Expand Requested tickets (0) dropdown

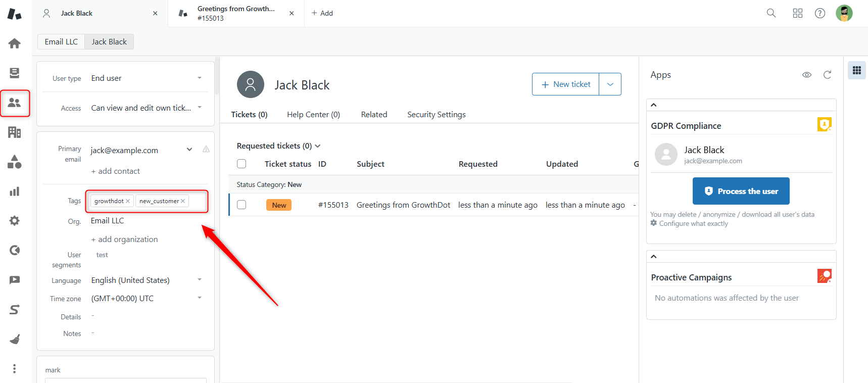coord(278,146)
